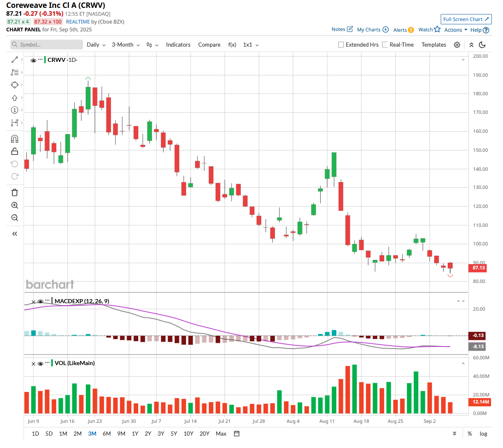
Task: Pick the numbered label tool
Action: coord(14,110)
